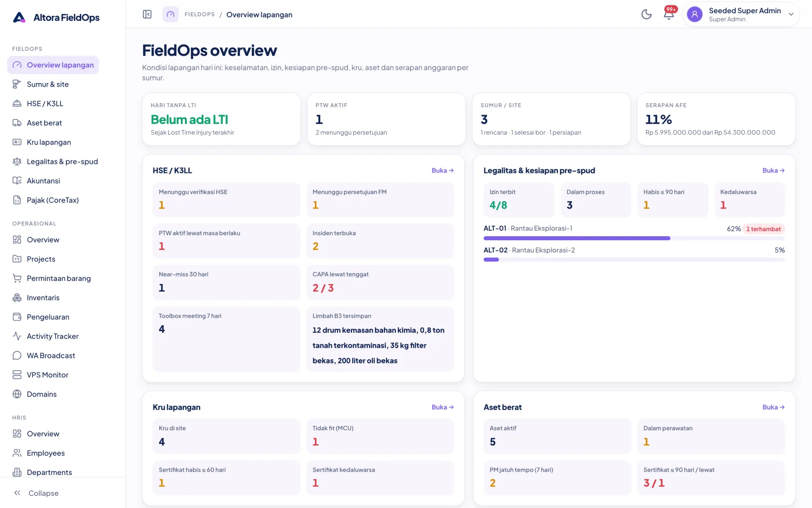
Task: Click the CAPA lewat tenggat tile
Action: tap(380, 282)
